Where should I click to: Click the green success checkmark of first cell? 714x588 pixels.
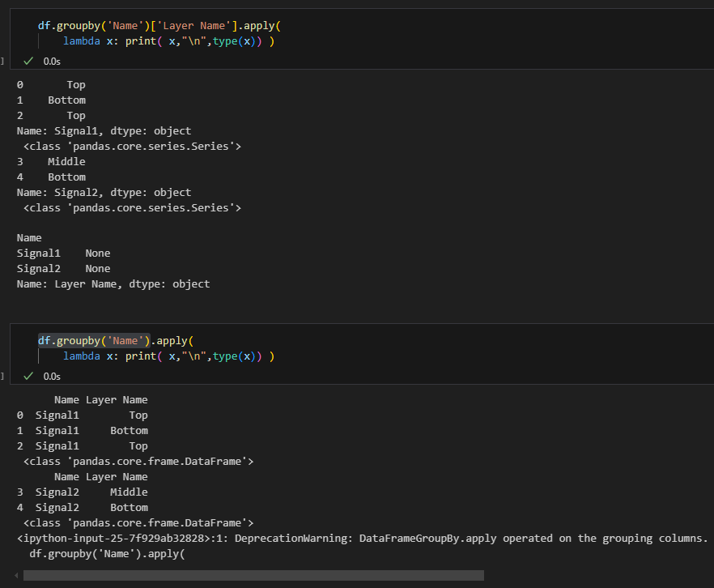pyautogui.click(x=28, y=61)
